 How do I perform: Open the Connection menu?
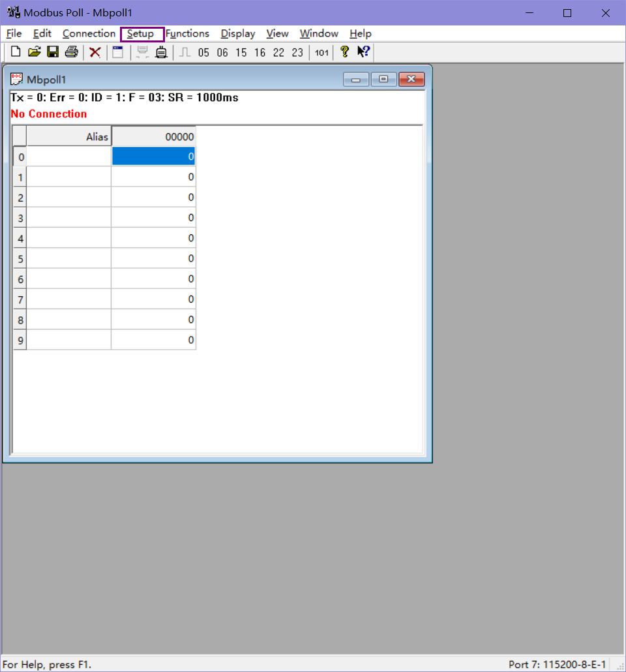89,33
